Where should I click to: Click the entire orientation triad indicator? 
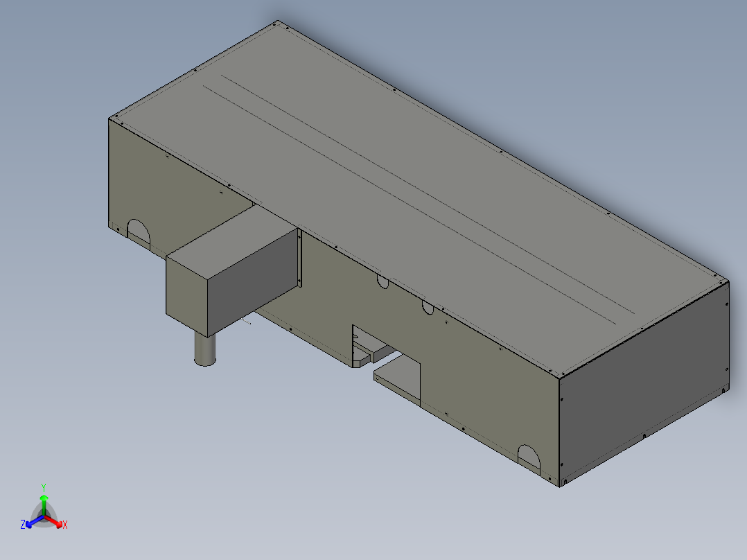[x=44, y=513]
